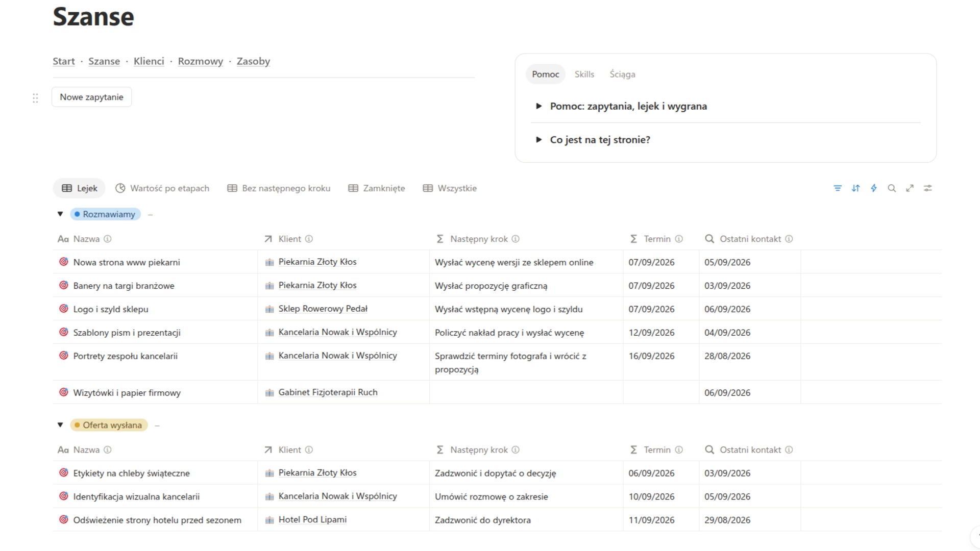
Task: Click info icon next to Termin in Rozmawiamy group
Action: click(679, 239)
